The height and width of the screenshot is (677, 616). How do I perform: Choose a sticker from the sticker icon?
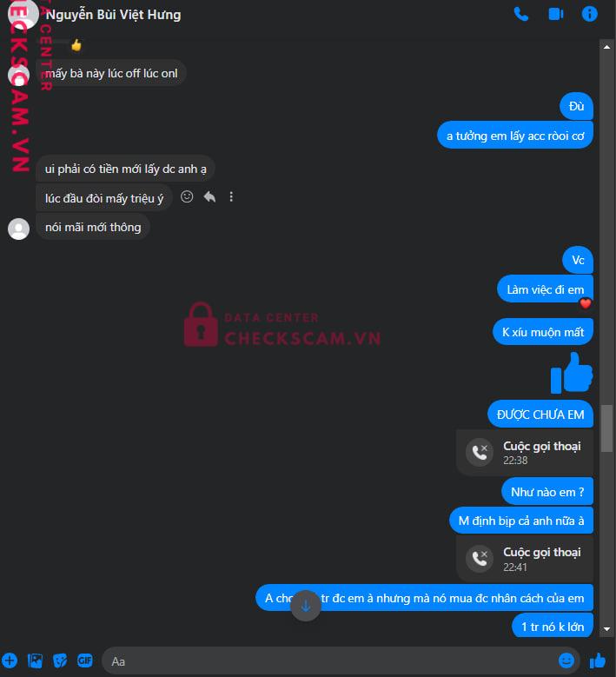pyautogui.click(x=60, y=660)
